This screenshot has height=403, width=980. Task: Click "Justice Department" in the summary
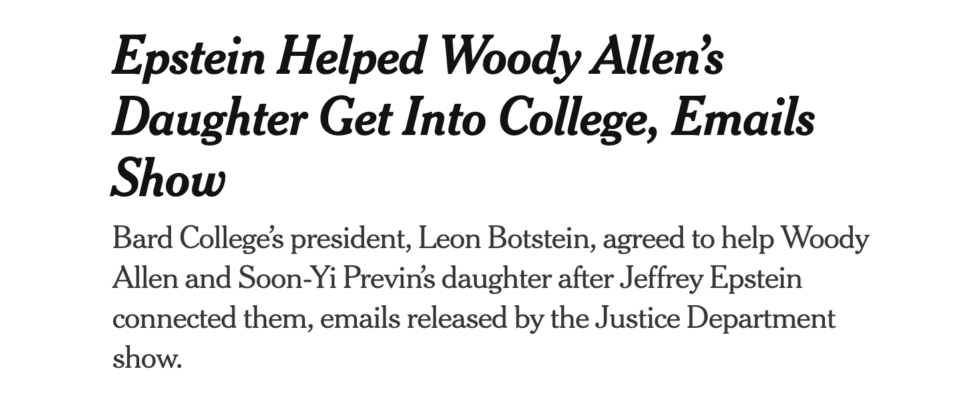[x=714, y=318]
